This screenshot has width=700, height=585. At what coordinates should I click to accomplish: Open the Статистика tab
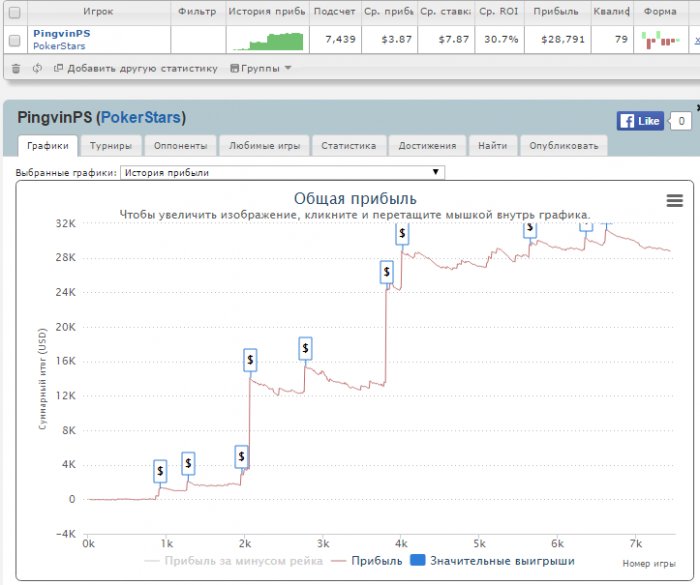[x=349, y=146]
